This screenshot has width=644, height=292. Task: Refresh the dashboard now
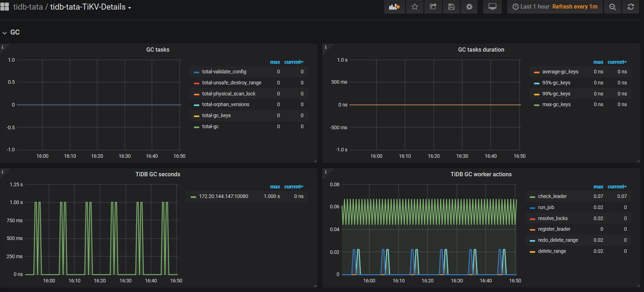[630, 7]
